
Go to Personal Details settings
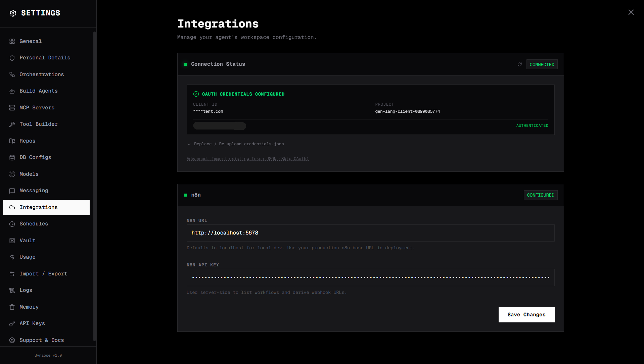[x=46, y=58]
